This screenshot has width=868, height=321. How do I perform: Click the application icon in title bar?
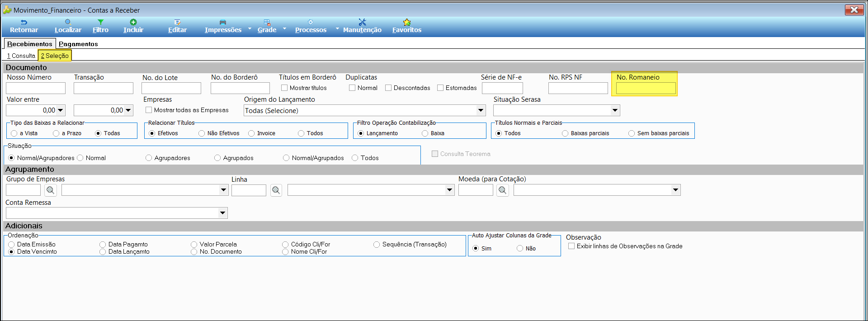(7, 9)
